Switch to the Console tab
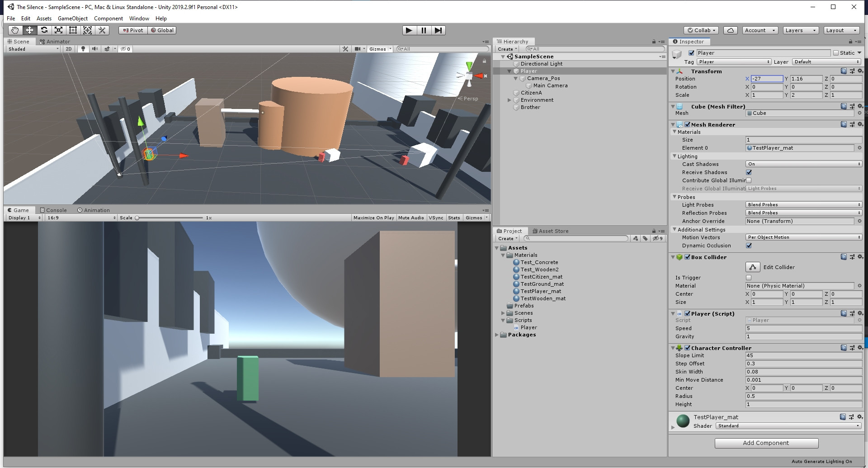Image resolution: width=868 pixels, height=468 pixels. pyautogui.click(x=53, y=210)
